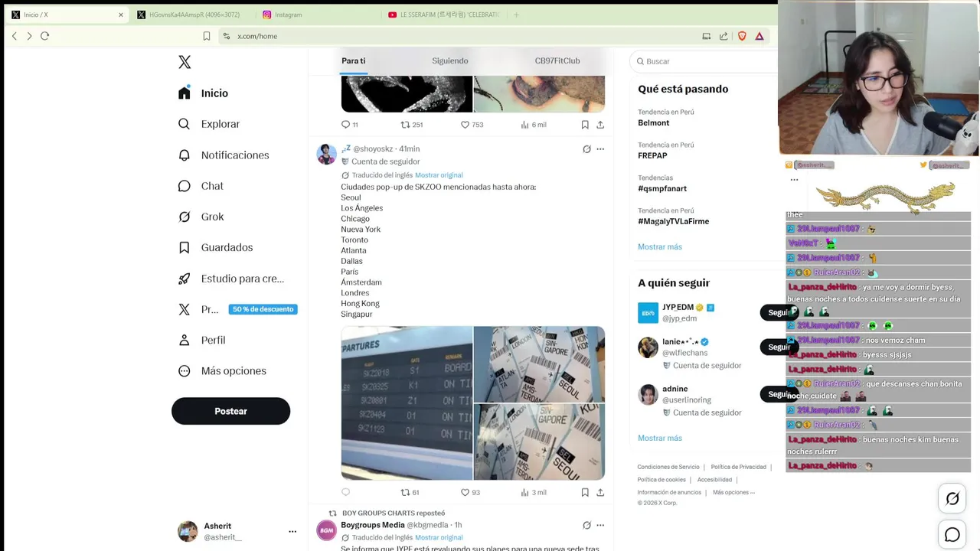Open more menu on Boygroups Media post
Image resolution: width=980 pixels, height=551 pixels.
[600, 525]
